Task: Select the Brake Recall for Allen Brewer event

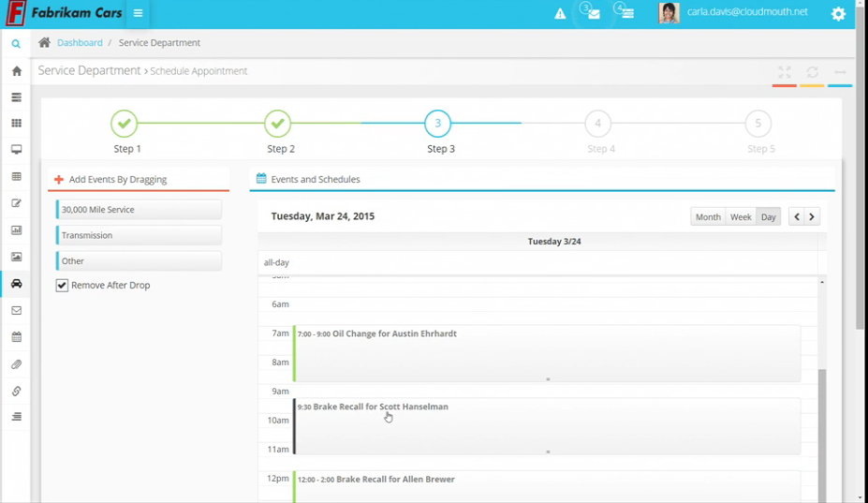Action: pyautogui.click(x=395, y=480)
